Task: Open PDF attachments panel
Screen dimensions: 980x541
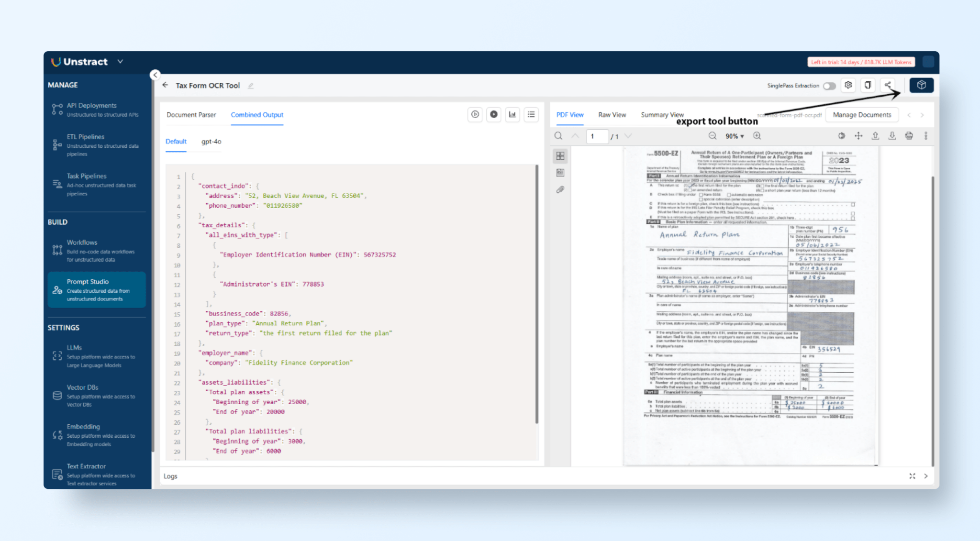Action: pyautogui.click(x=560, y=190)
